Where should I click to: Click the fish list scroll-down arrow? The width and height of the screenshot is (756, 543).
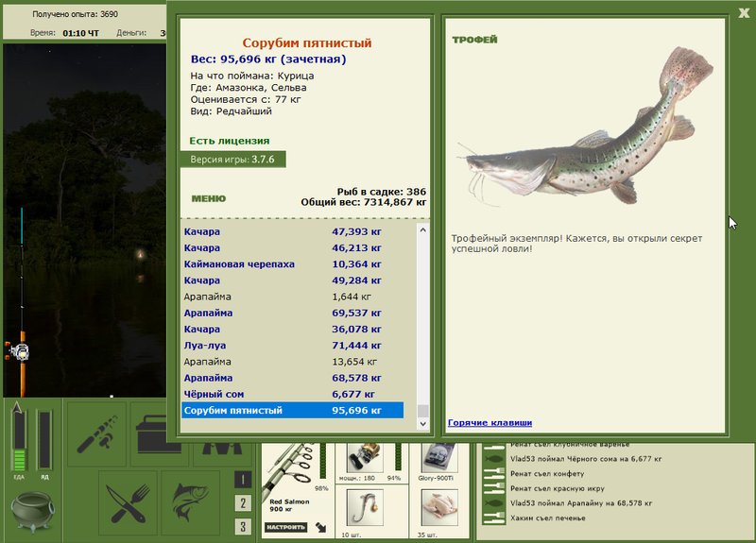422,424
